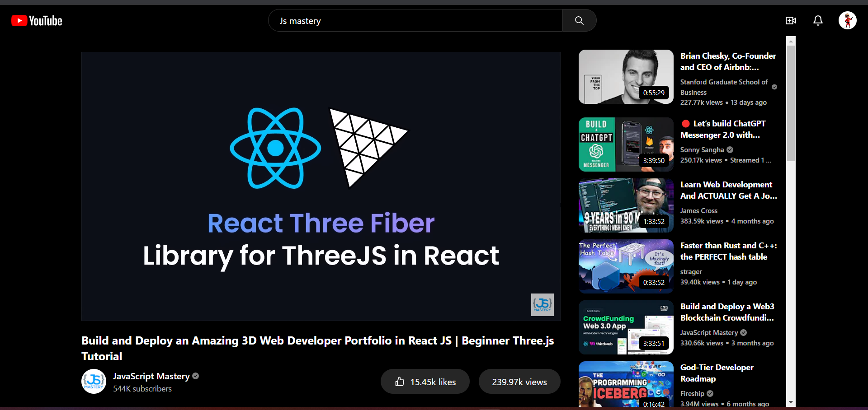
Task: Click the James Cross channel name
Action: click(699, 210)
